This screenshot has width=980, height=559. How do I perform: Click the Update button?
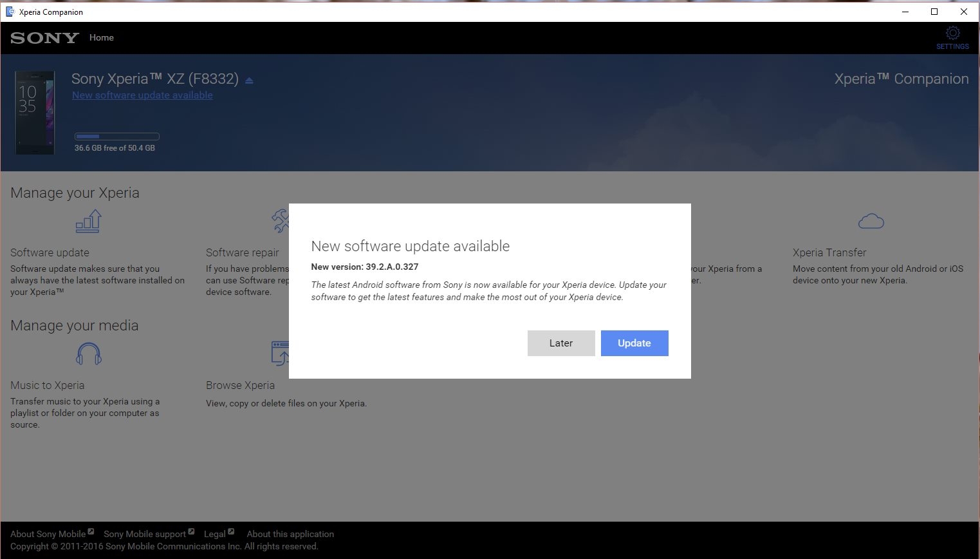click(634, 343)
